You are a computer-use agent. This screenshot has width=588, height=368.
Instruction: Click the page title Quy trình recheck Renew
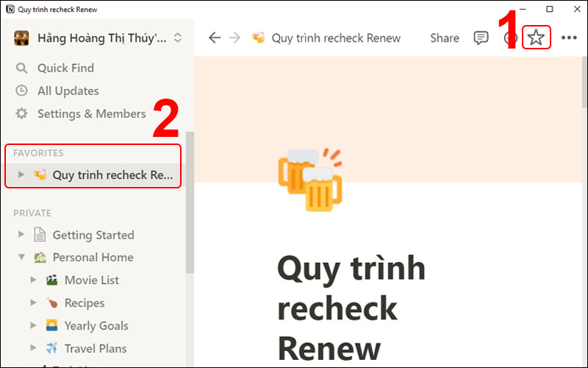click(x=351, y=308)
